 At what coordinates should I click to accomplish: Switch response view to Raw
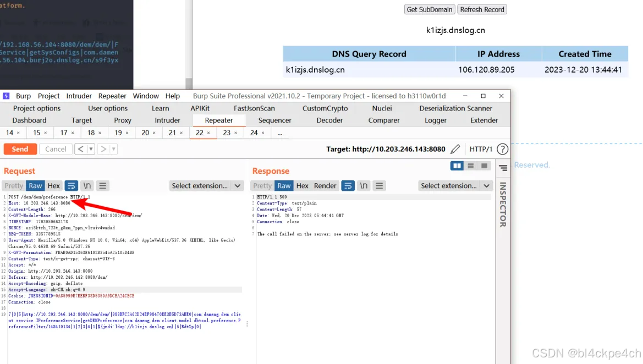(284, 186)
